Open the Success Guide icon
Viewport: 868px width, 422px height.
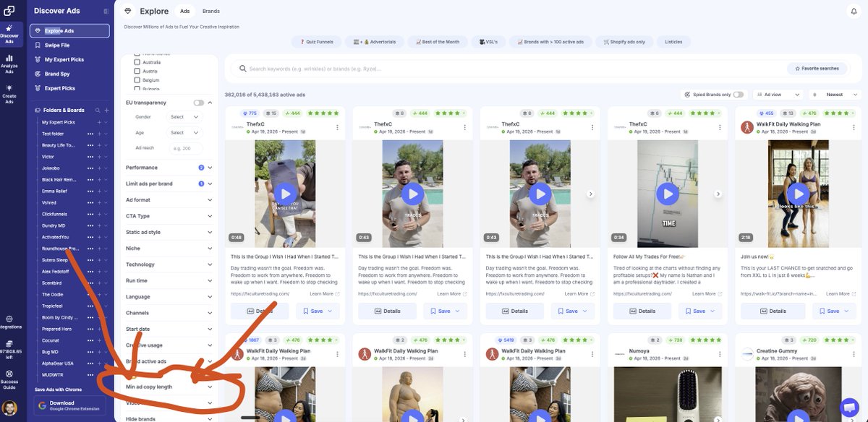click(x=9, y=374)
